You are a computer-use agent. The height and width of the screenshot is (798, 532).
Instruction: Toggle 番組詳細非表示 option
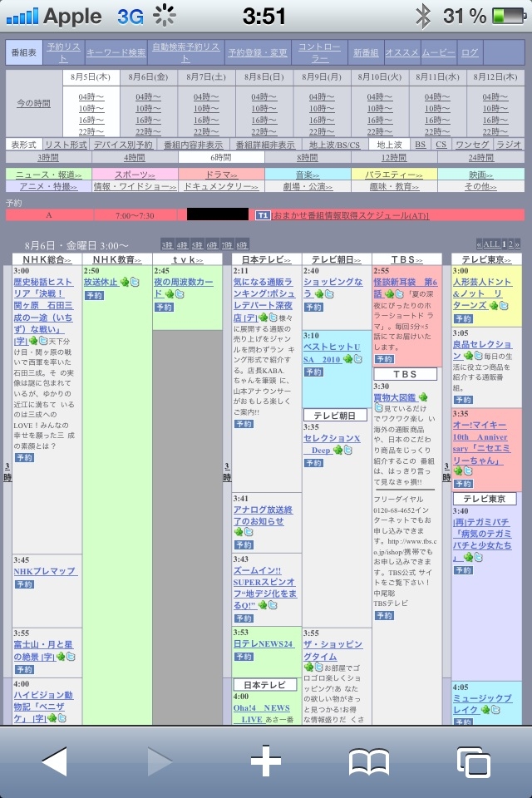coord(265,145)
